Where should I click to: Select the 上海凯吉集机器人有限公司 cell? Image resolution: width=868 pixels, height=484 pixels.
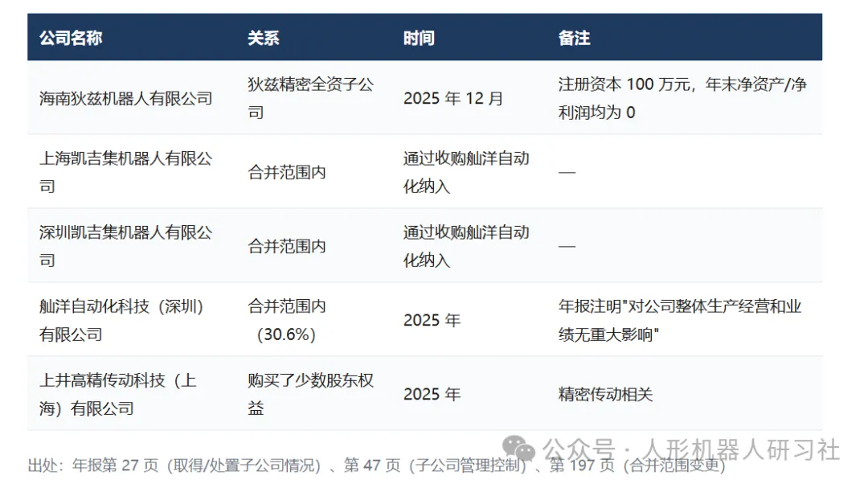coord(126,172)
